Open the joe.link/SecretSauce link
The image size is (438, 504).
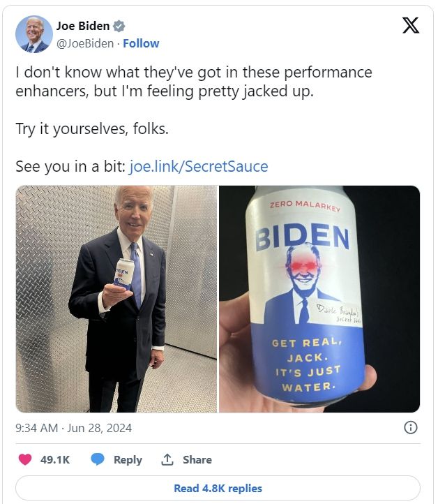tap(199, 167)
